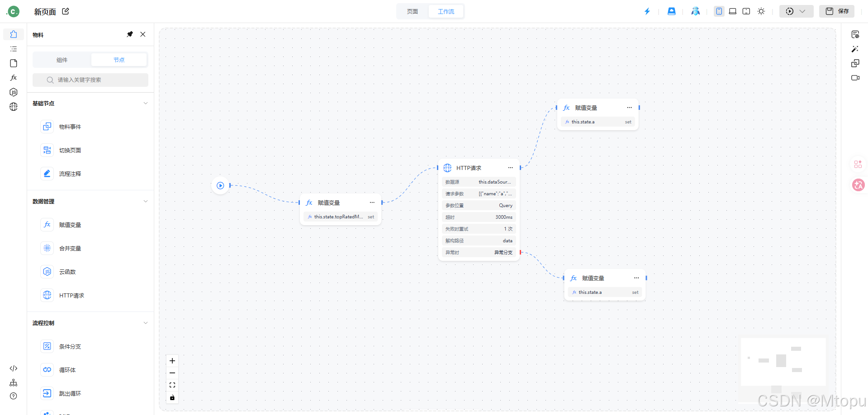Open more options on HTTP请求 node
The width and height of the screenshot is (868, 415).
click(510, 168)
